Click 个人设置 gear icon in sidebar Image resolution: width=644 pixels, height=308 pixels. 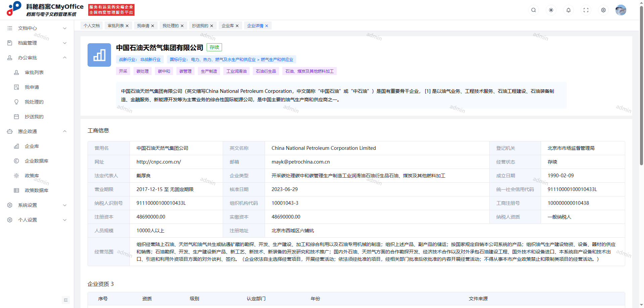click(10, 220)
